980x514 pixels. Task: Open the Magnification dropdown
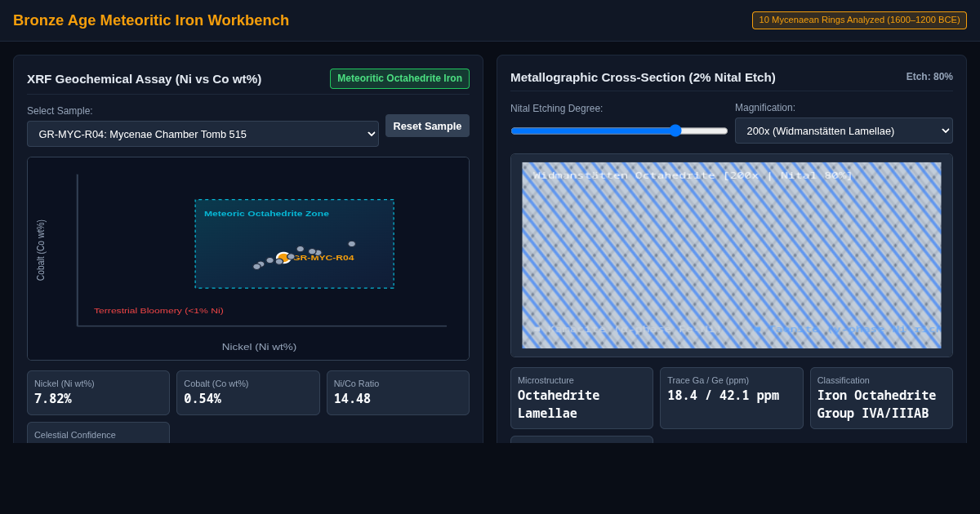(x=844, y=131)
